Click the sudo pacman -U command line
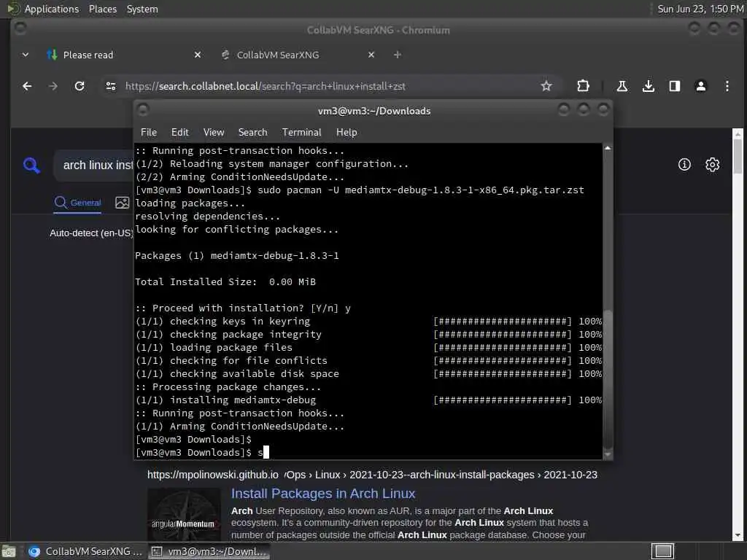Screen dimensions: 747x560 [x=360, y=190]
